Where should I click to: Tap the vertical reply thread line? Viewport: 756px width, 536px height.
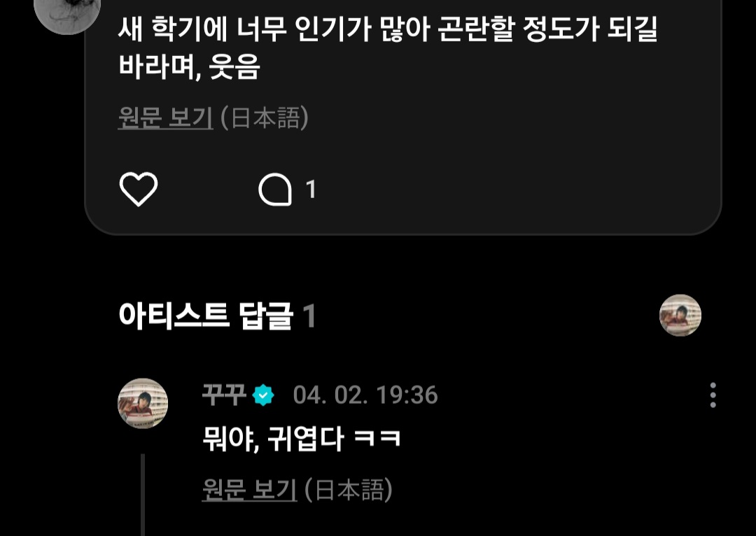143,495
